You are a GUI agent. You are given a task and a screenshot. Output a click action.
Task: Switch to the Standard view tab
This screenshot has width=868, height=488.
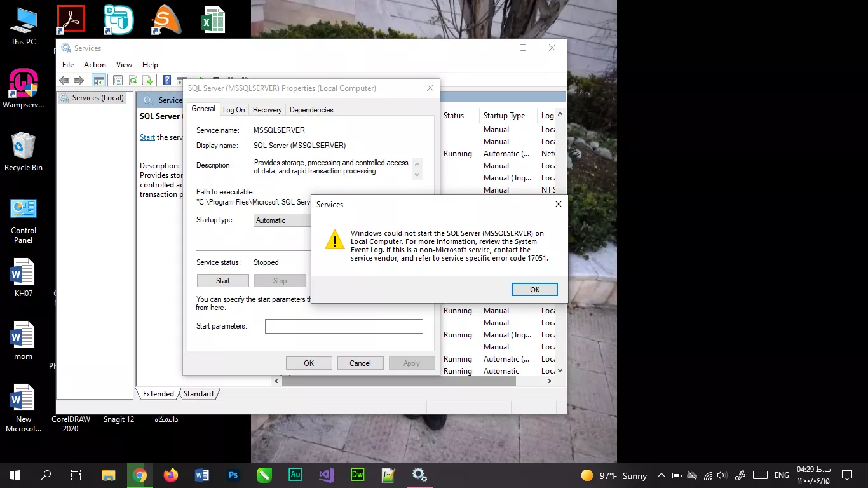click(198, 394)
